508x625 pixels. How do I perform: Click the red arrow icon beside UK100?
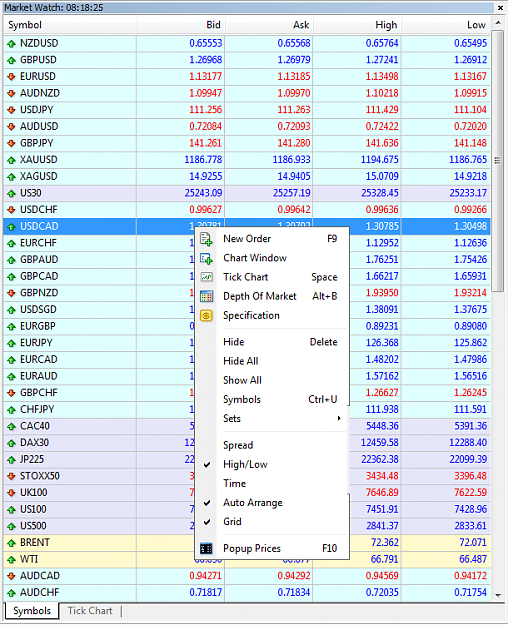[11, 493]
